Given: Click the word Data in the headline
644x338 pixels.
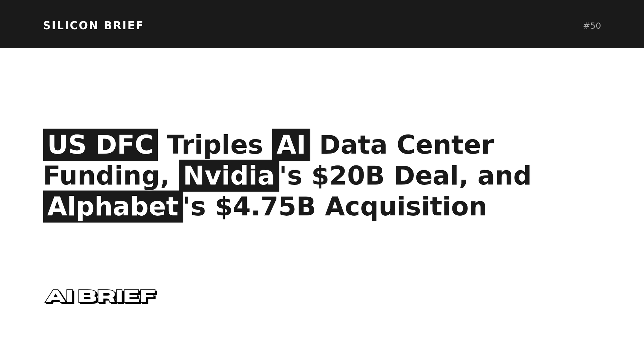Looking at the screenshot, I should (x=353, y=145).
